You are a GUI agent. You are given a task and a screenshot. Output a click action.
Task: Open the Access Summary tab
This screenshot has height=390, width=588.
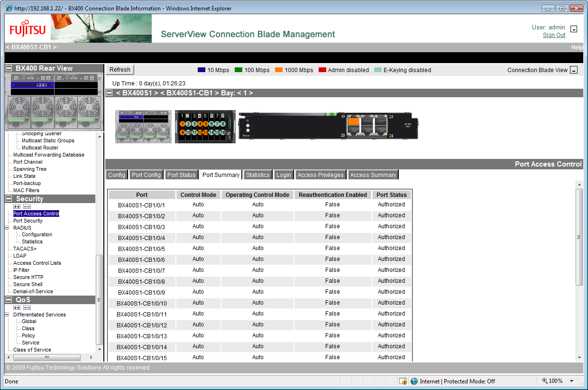pyautogui.click(x=373, y=175)
